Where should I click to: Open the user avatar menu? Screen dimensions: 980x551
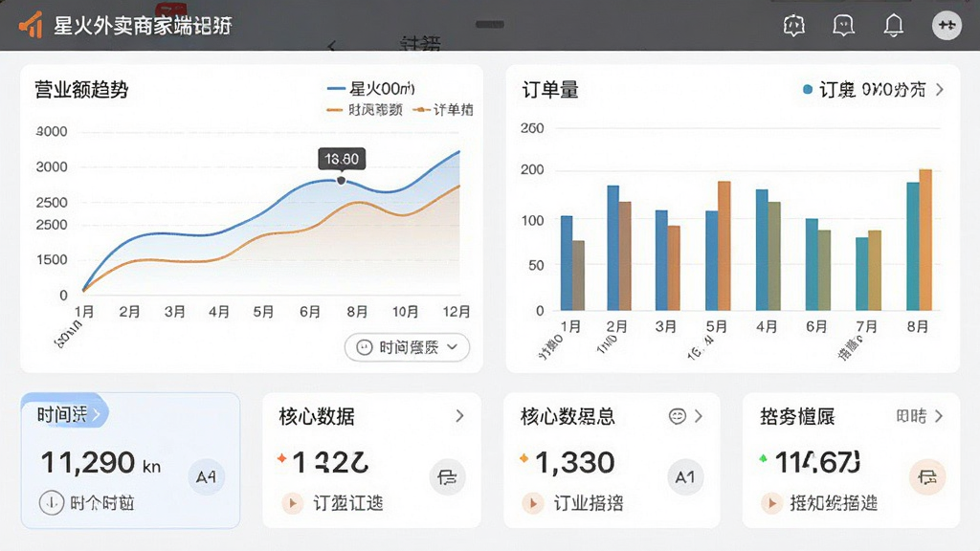coord(947,25)
